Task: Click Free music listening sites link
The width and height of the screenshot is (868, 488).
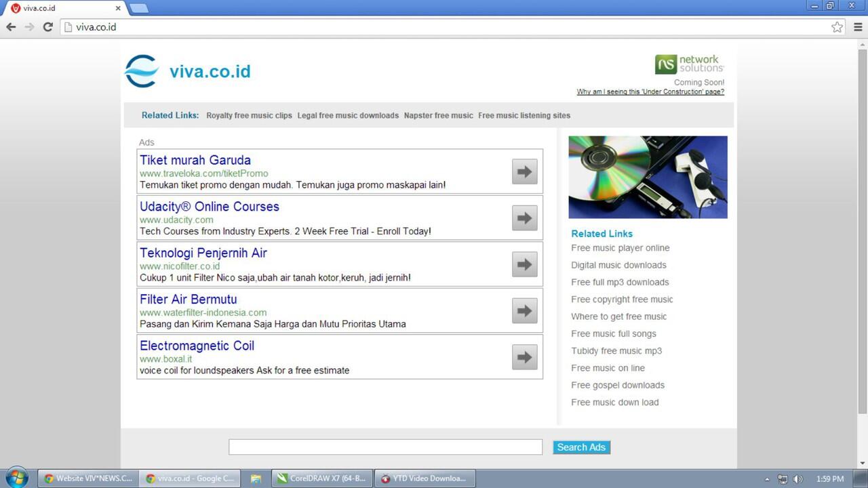Action: click(524, 115)
